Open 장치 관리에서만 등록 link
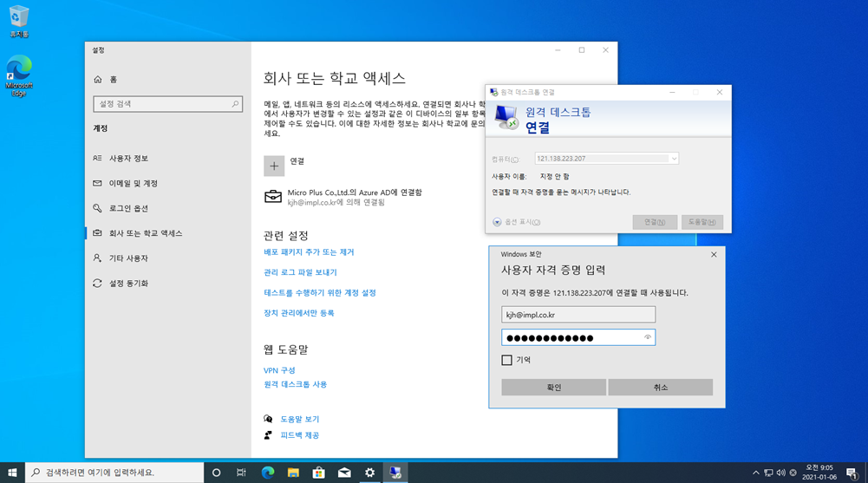868x483 pixels. click(299, 312)
